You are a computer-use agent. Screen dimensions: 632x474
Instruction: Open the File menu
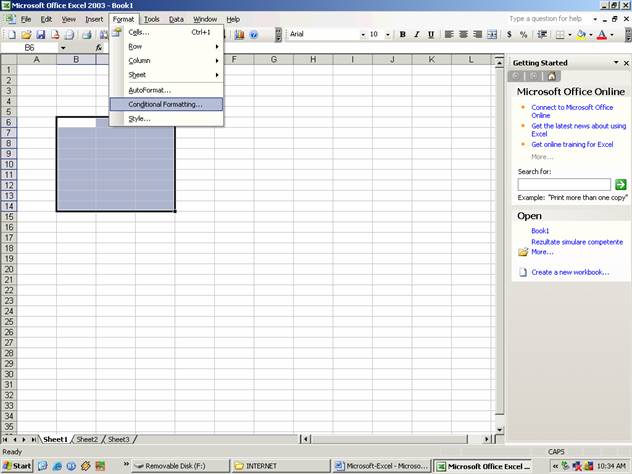(26, 19)
